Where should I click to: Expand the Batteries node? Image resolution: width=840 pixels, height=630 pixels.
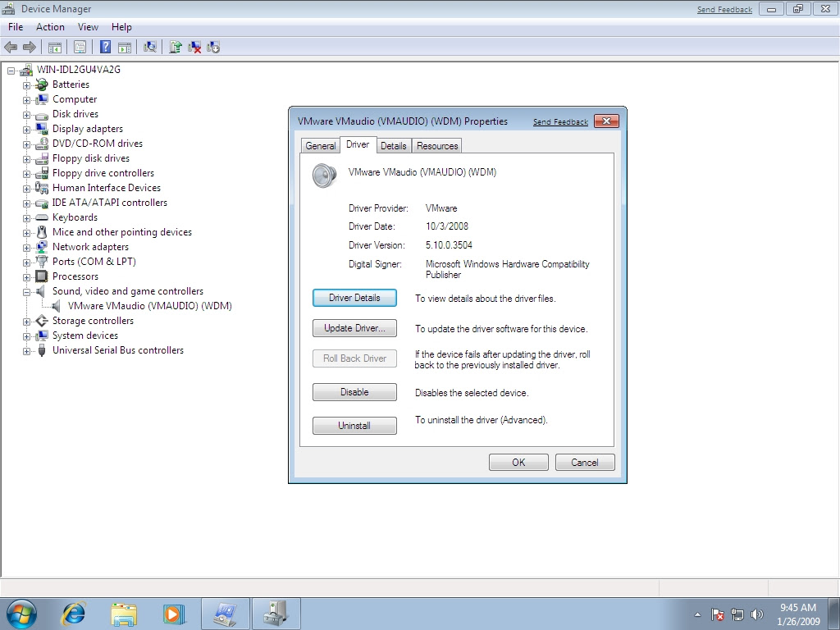pyautogui.click(x=26, y=85)
